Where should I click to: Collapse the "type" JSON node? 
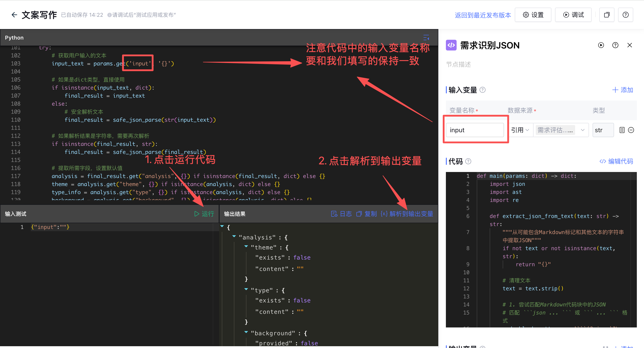tap(246, 289)
